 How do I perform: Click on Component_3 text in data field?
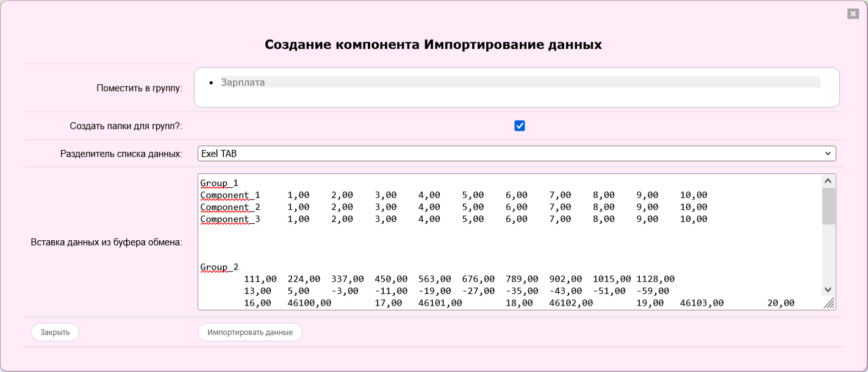230,219
